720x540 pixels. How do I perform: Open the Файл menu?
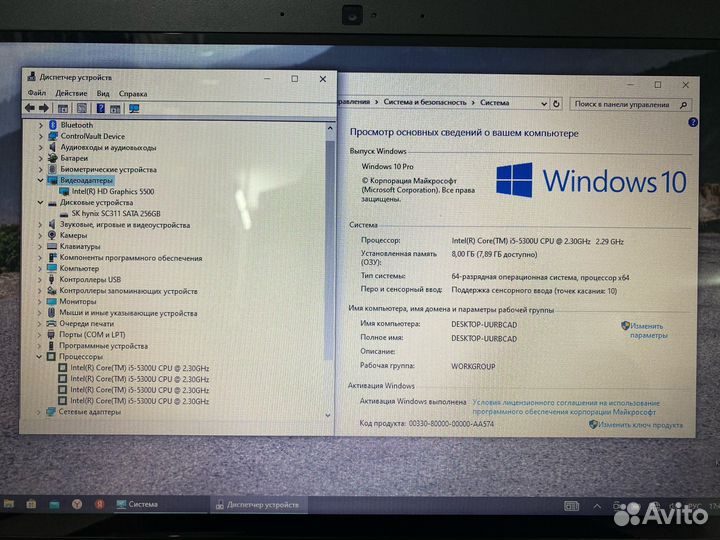(37, 93)
